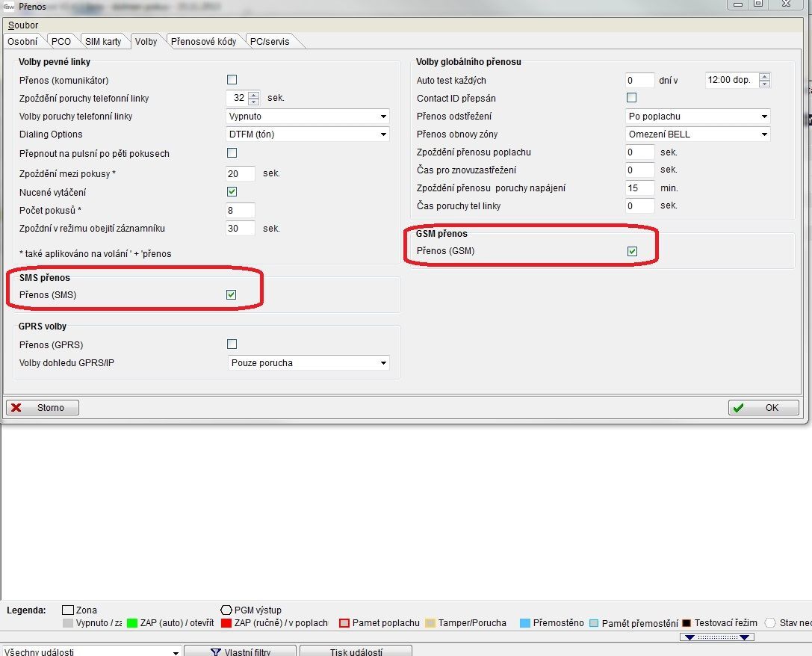Uncheck the Přenos (SMS) checkbox

coord(232,295)
